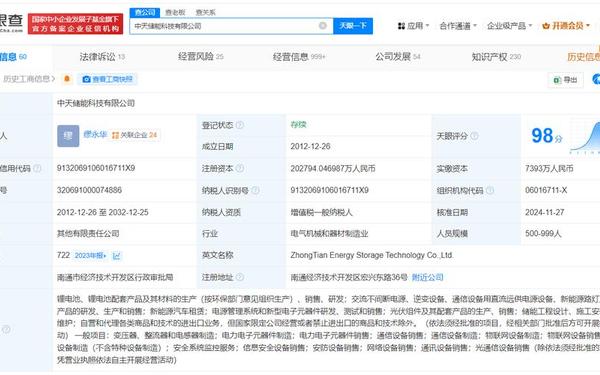
Task: Click the info icon beside 信用代码
Action: tap(37, 168)
